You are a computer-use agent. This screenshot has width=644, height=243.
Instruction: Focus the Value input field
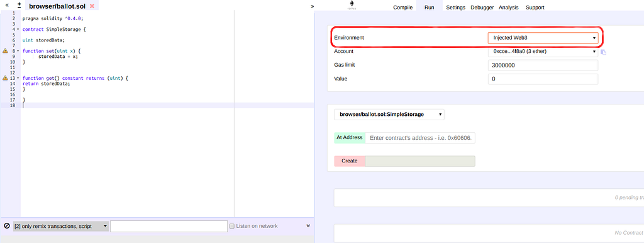pos(543,79)
